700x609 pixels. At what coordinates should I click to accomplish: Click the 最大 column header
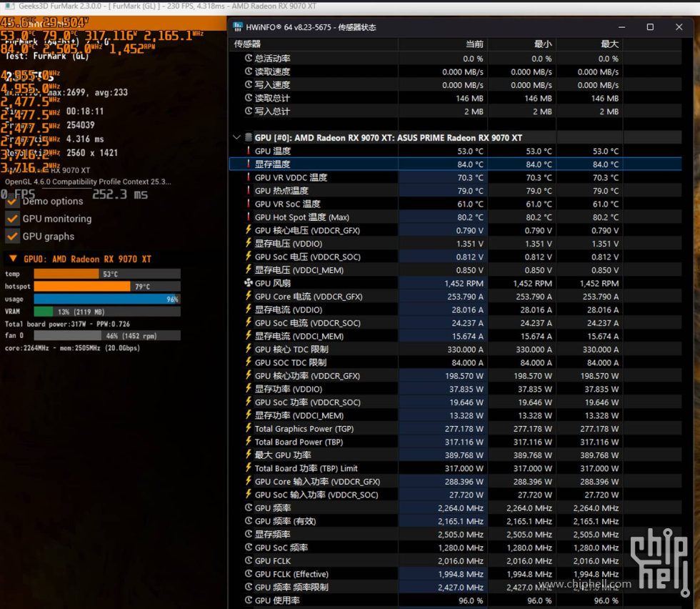point(589,44)
